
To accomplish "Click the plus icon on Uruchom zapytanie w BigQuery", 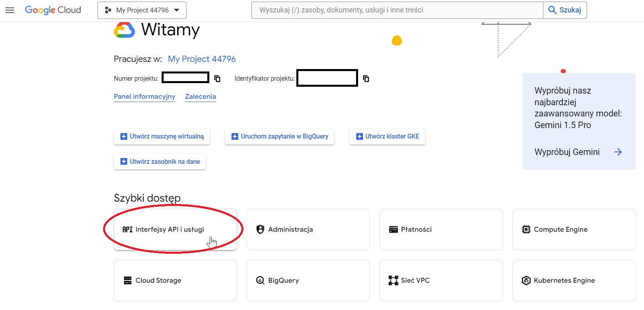I will (x=235, y=137).
